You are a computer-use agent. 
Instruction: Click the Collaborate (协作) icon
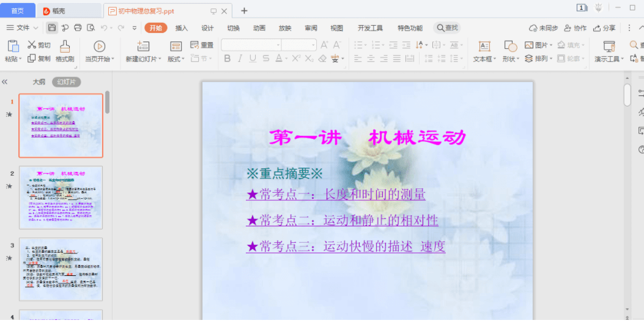(x=568, y=28)
